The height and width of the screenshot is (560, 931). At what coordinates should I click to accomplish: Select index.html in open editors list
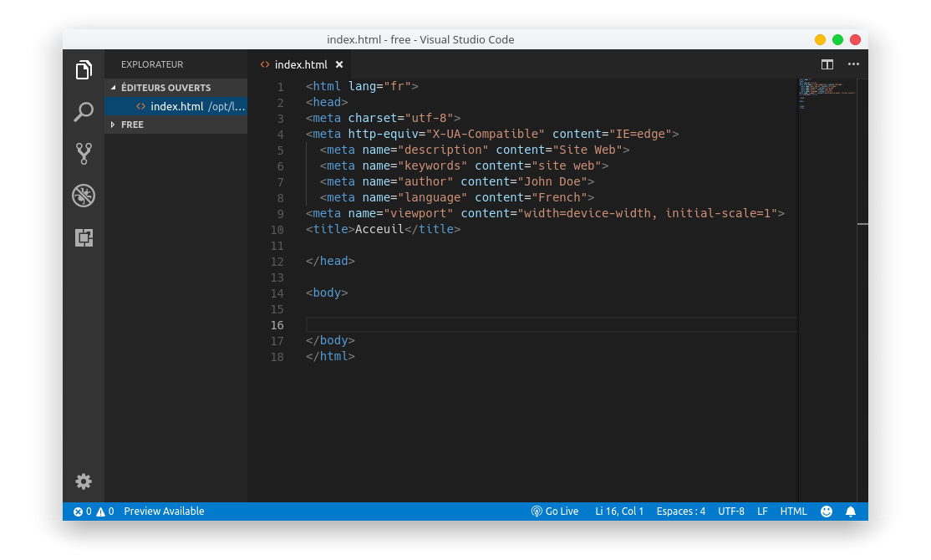tap(177, 106)
